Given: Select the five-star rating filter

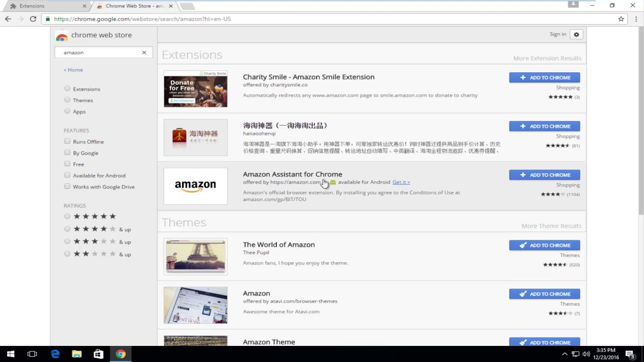Looking at the screenshot, I should pyautogui.click(x=67, y=216).
